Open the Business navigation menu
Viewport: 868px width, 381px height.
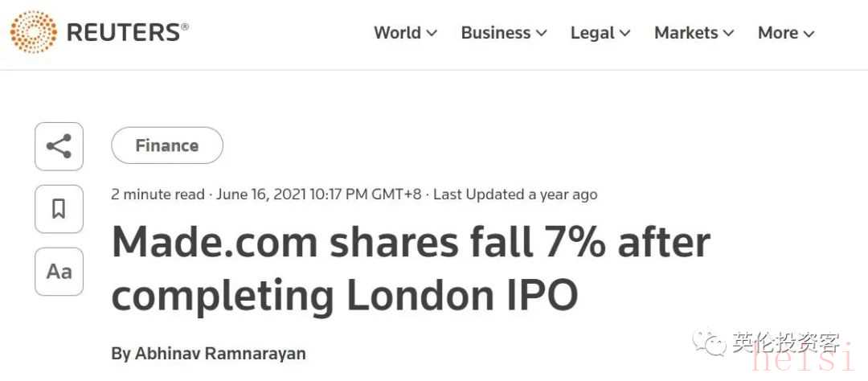(495, 33)
